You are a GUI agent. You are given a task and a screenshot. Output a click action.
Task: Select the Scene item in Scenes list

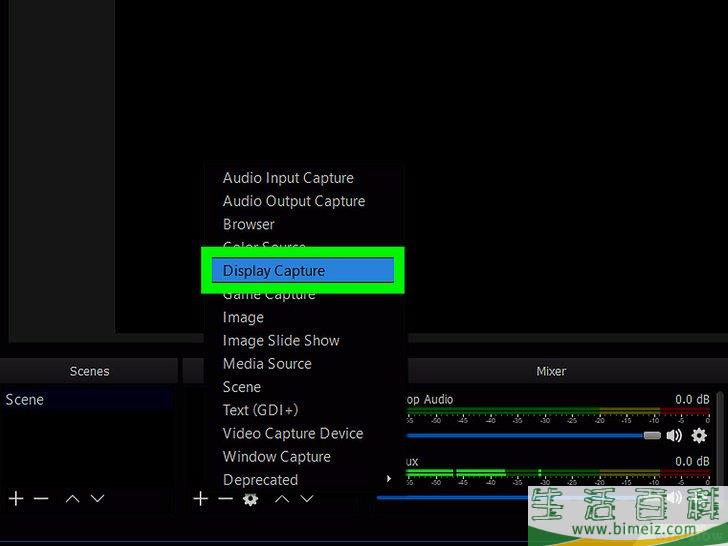pyautogui.click(x=25, y=400)
